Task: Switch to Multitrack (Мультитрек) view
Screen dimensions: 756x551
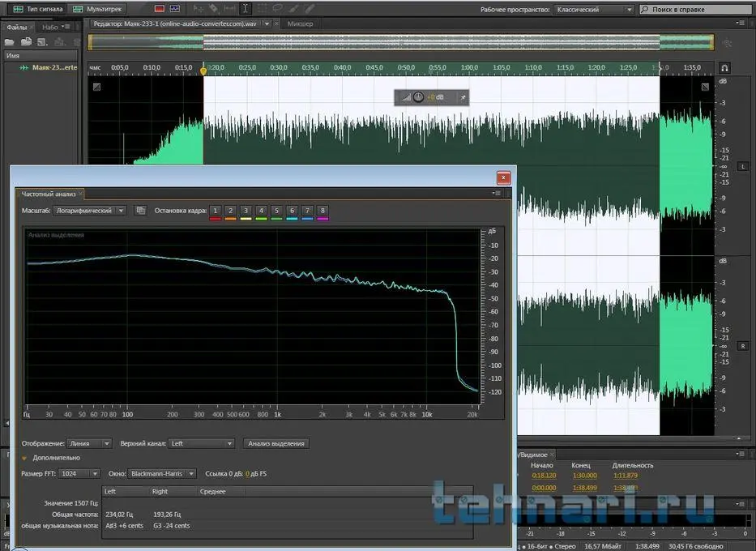Action: click(x=98, y=9)
